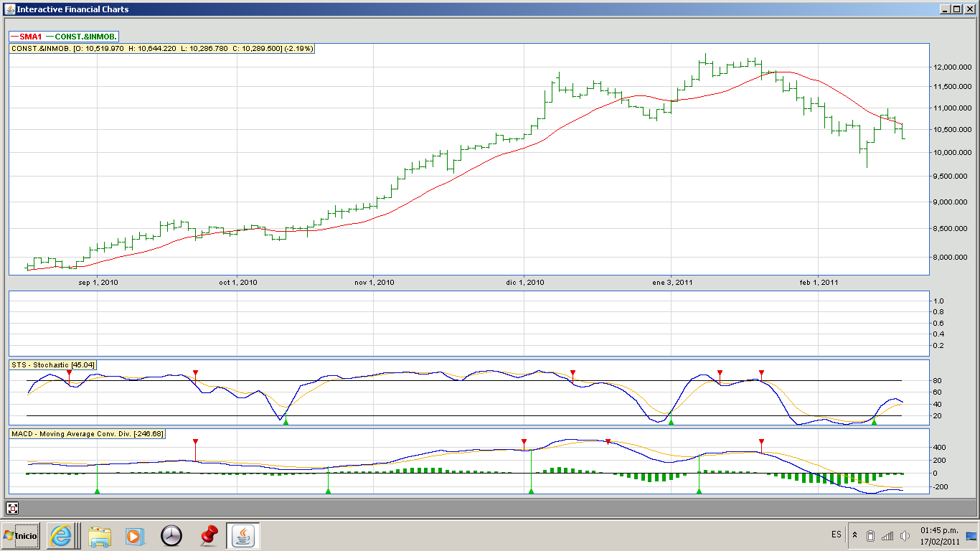Click the Java icon in the window title bar
Viewport: 980px width, 551px height.
(x=9, y=9)
